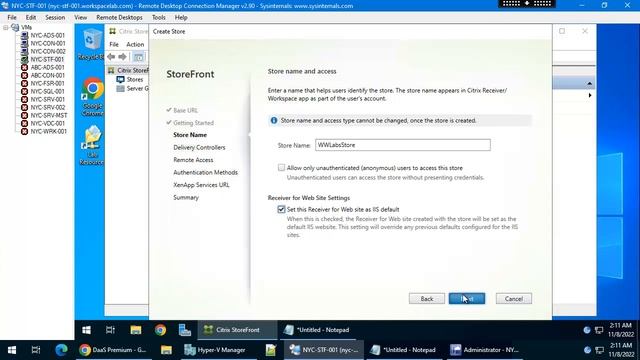The image size is (640, 360).
Task: Open View menu
Action: 80,18
